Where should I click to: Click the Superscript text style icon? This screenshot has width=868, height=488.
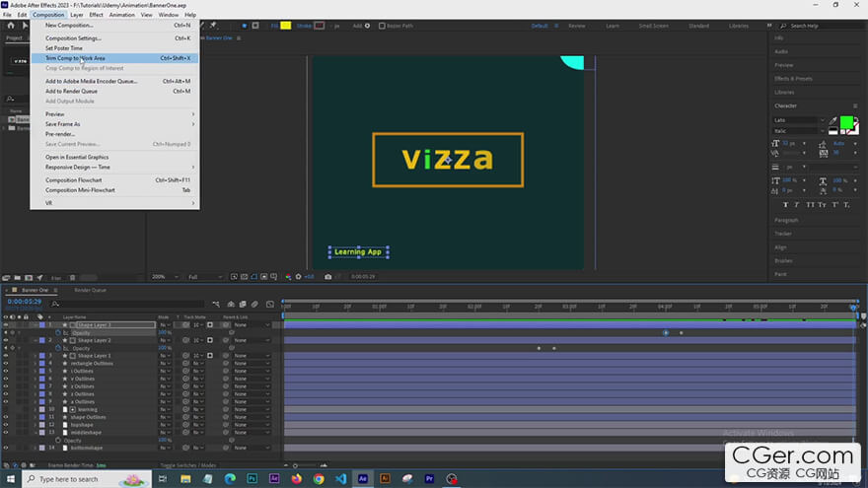[x=834, y=205]
